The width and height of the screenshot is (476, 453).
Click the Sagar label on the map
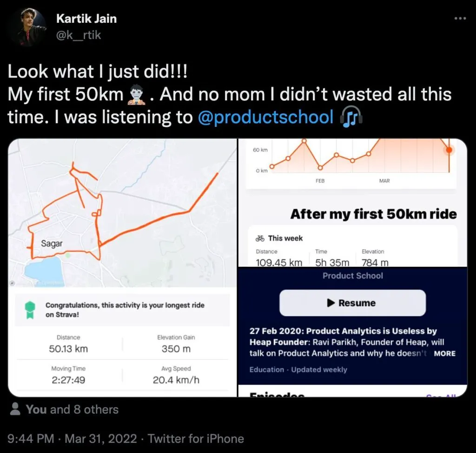pyautogui.click(x=52, y=243)
